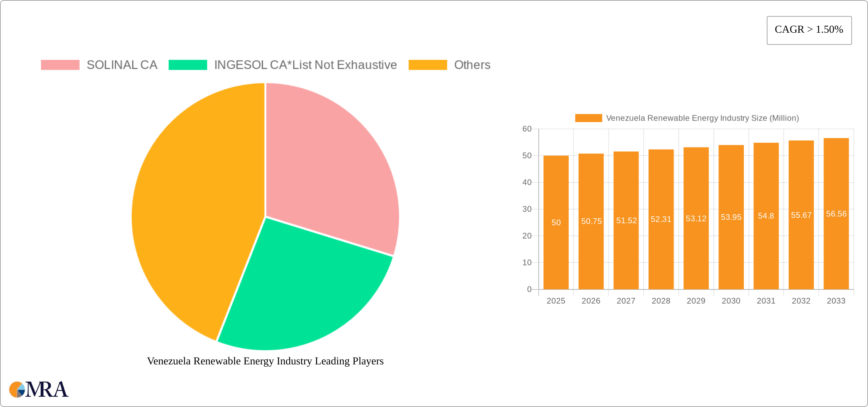
Task: Click the 2033 bar labeled 56.56
Action: [836, 214]
